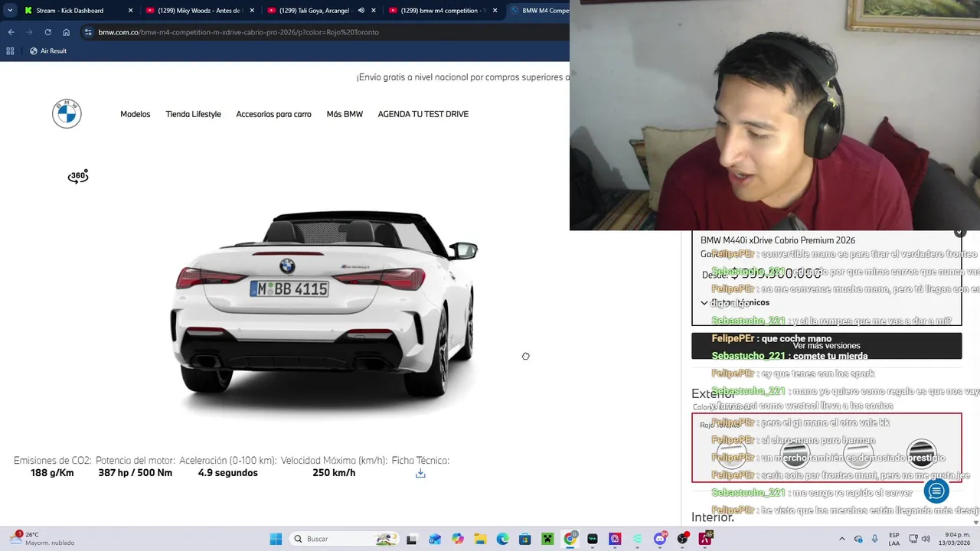The width and height of the screenshot is (980, 551).
Task: Open the blue chat bubble widget
Action: tap(936, 491)
